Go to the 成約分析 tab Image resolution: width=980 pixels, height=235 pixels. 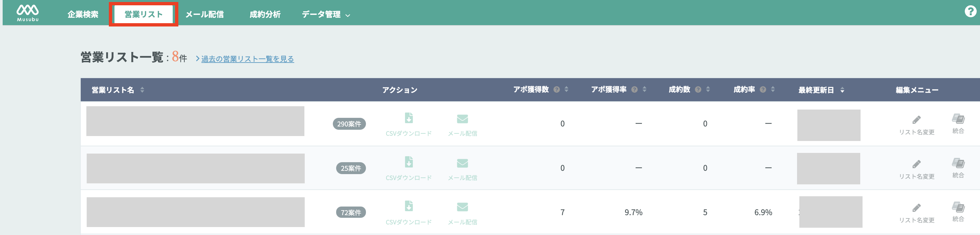(265, 15)
